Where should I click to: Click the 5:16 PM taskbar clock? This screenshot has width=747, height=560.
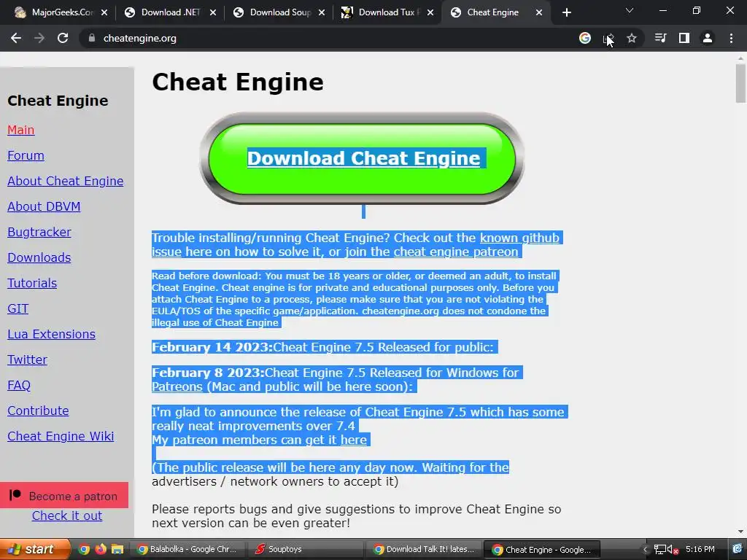[700, 549]
